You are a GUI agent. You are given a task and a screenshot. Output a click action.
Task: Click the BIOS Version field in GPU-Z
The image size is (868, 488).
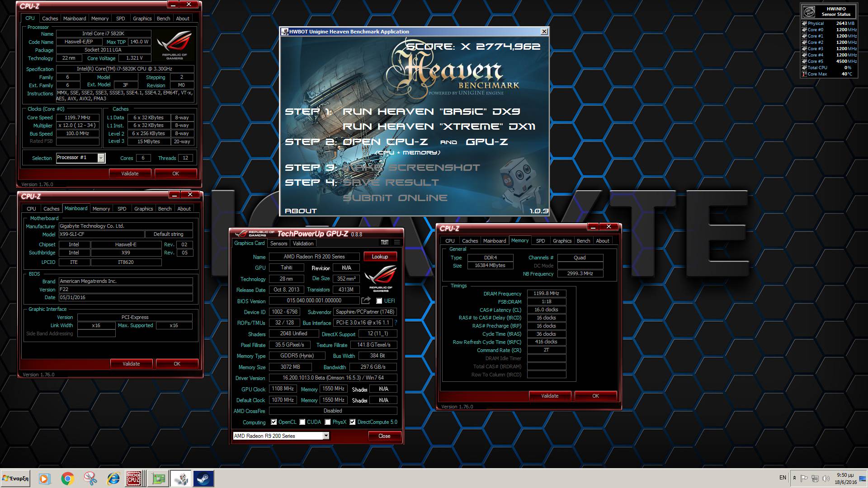click(x=314, y=300)
